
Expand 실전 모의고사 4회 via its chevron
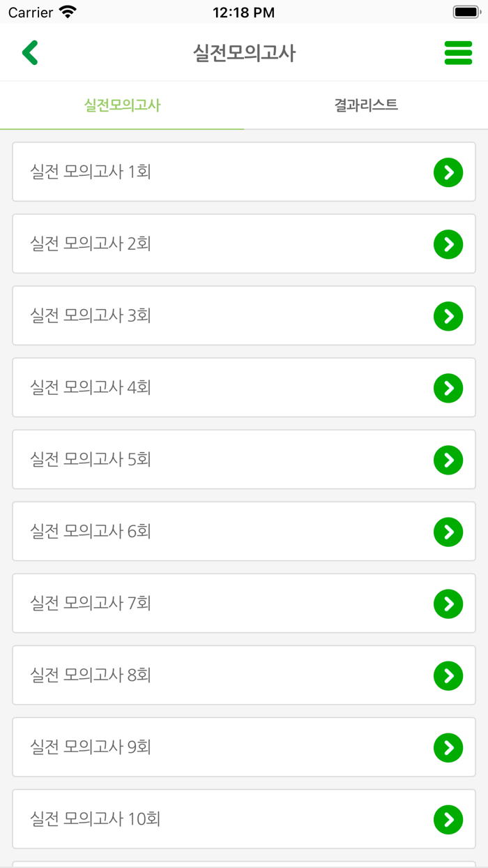[x=448, y=387]
